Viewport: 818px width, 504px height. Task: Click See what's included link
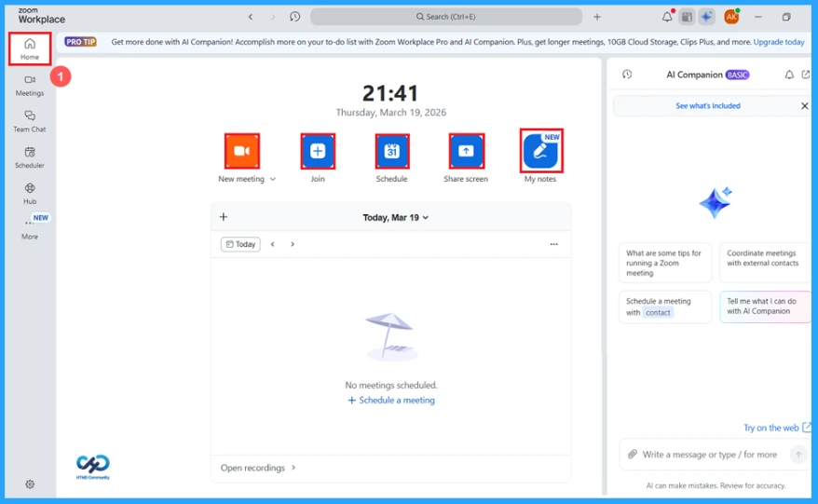708,106
